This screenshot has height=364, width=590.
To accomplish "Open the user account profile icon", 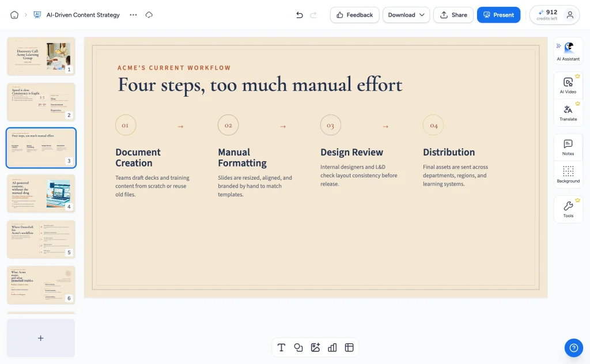I will point(570,15).
